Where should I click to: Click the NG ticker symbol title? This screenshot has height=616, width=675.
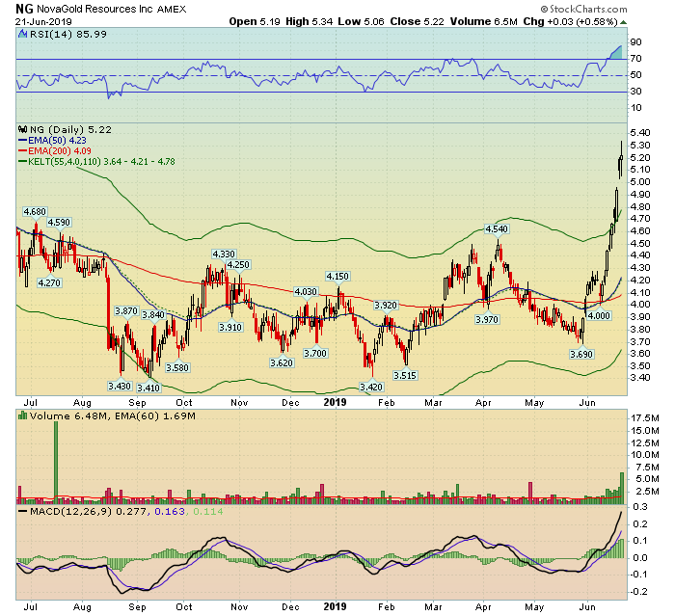(x=24, y=9)
